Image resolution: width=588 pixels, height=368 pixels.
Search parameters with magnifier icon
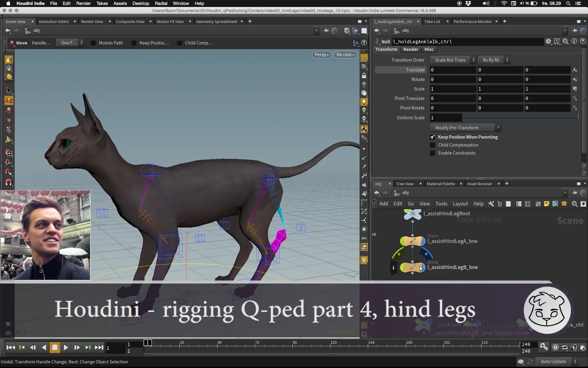566,41
